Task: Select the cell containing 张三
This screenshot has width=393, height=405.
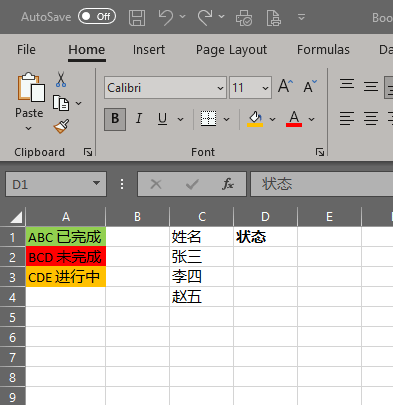Action: coord(202,257)
